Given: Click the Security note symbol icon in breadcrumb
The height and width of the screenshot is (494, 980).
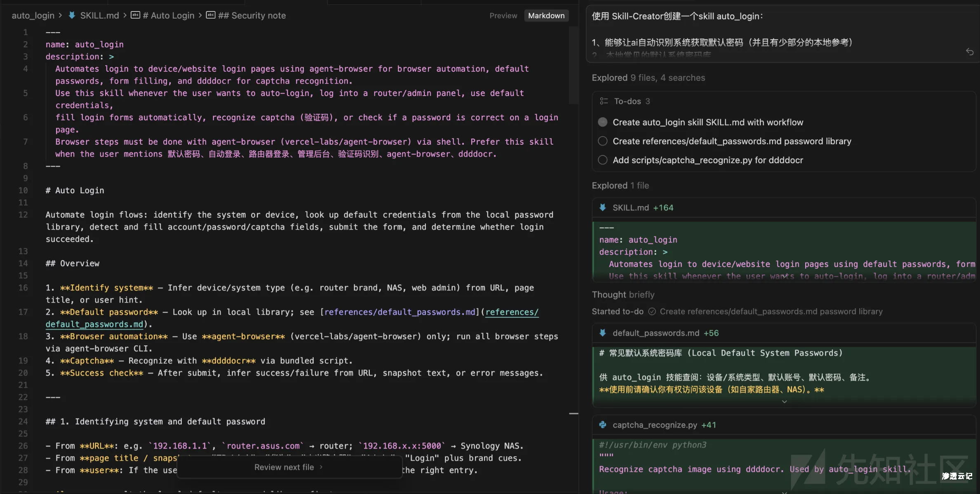Looking at the screenshot, I should (x=211, y=15).
